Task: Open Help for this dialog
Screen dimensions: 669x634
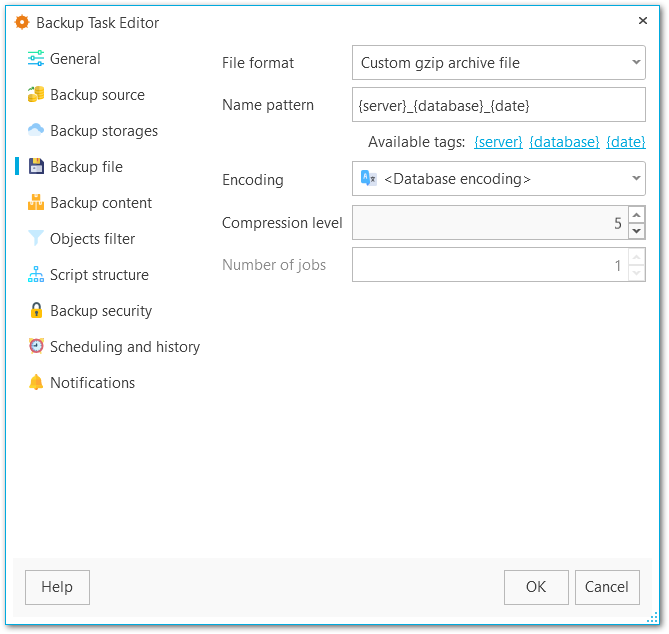Action: (x=57, y=587)
